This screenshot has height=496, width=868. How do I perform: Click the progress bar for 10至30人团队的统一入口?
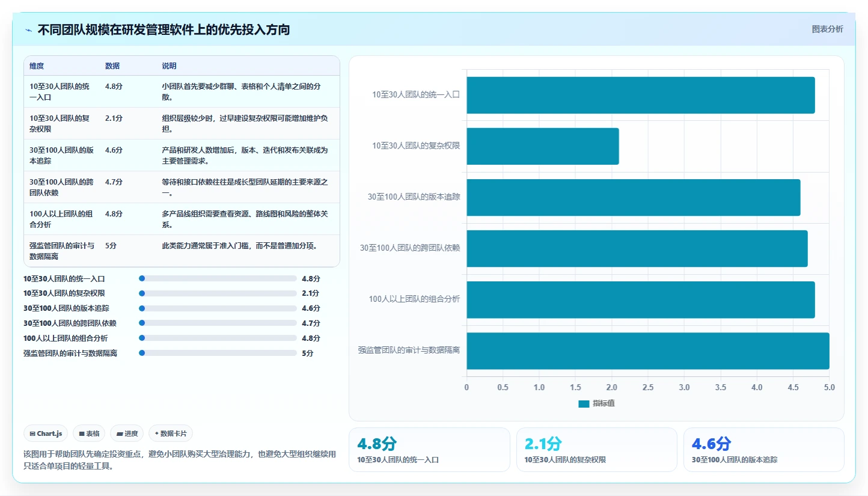[x=218, y=278]
